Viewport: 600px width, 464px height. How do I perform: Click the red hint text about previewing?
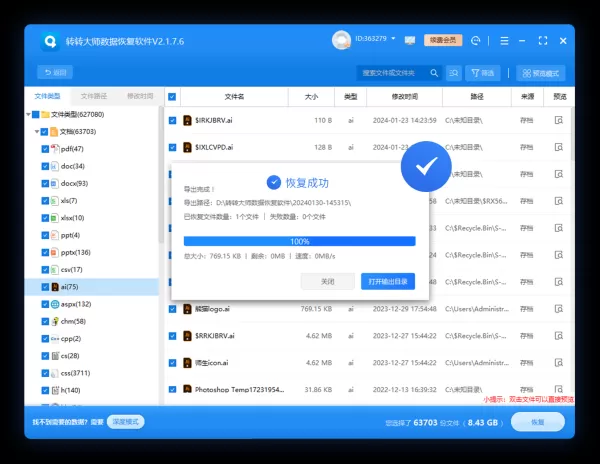click(528, 399)
